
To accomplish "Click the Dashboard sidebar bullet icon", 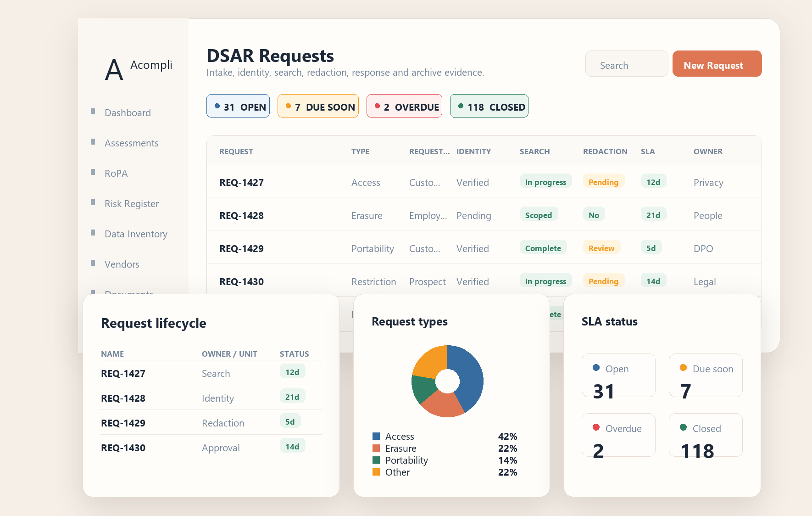I will pyautogui.click(x=93, y=112).
